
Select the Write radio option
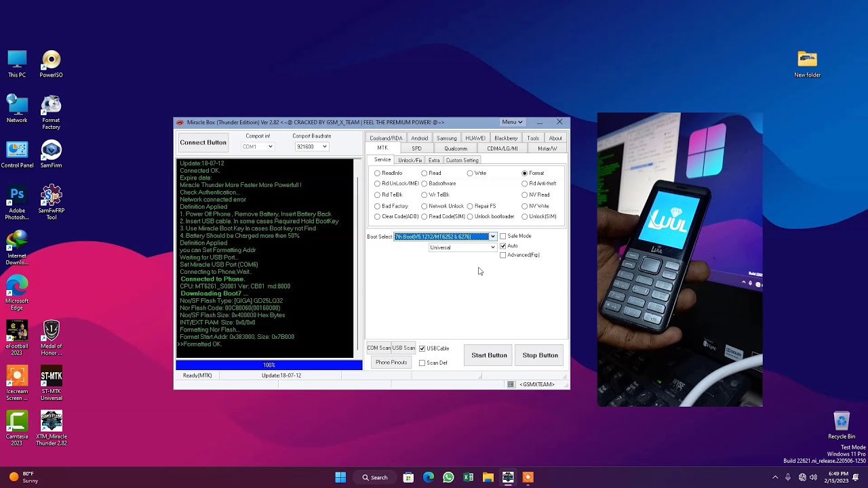click(477, 173)
